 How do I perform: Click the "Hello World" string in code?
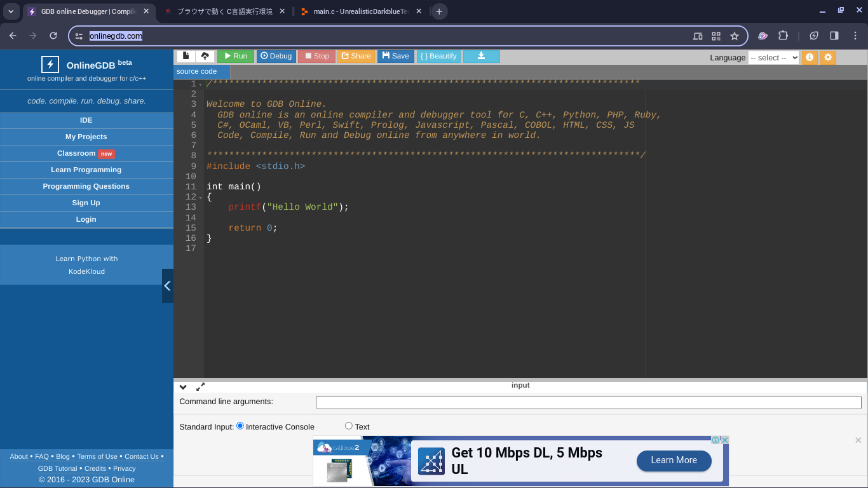click(302, 207)
